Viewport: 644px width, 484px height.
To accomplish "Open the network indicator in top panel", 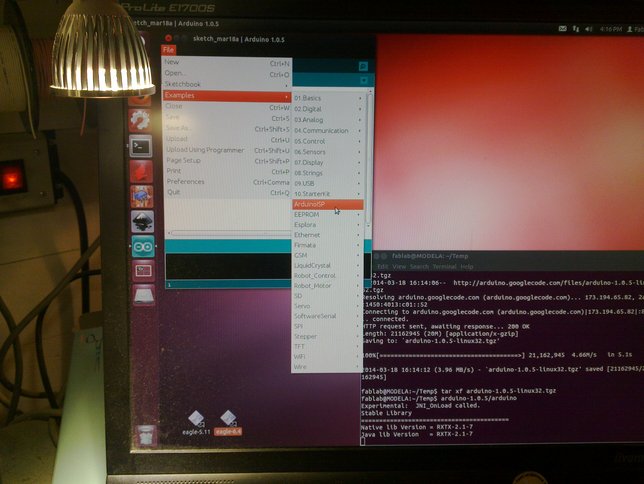I will click(576, 29).
